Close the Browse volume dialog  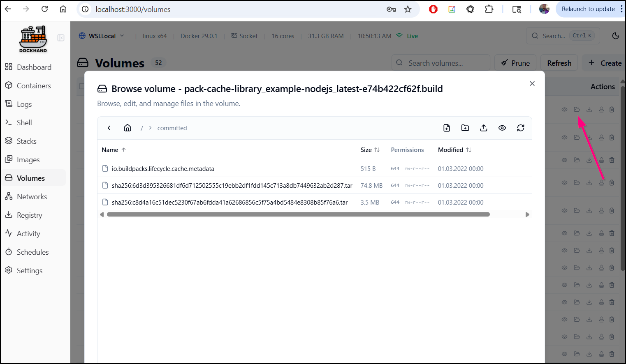tap(532, 83)
